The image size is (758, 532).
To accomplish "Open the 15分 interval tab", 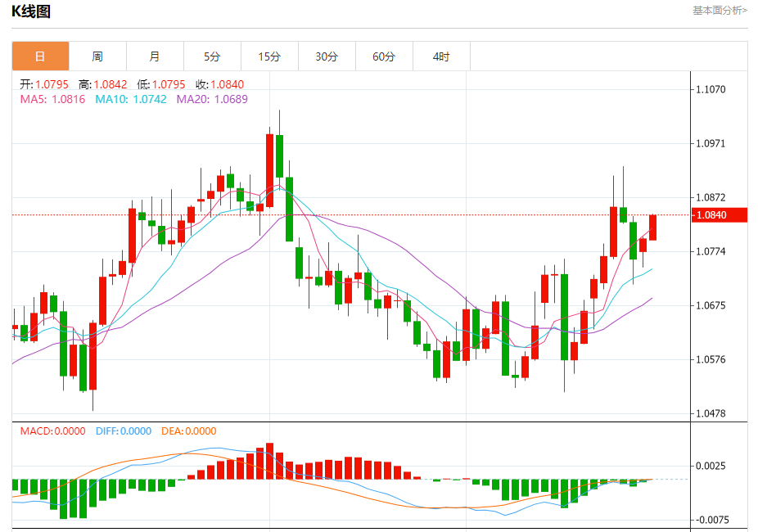I will (269, 56).
